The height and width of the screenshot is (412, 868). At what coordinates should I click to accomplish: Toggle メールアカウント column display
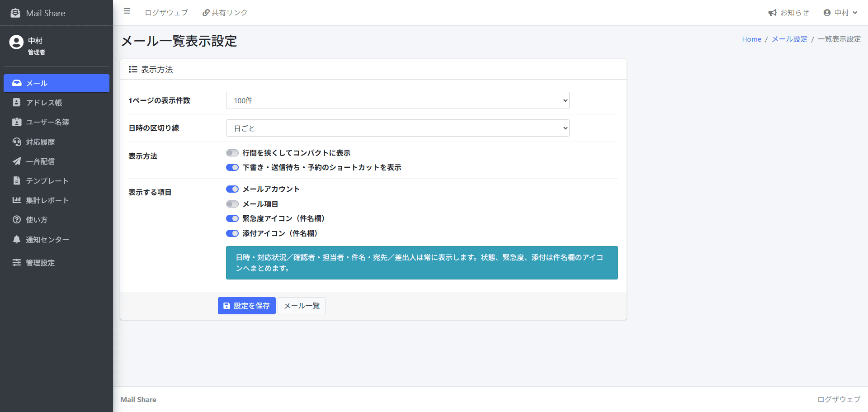tap(232, 189)
